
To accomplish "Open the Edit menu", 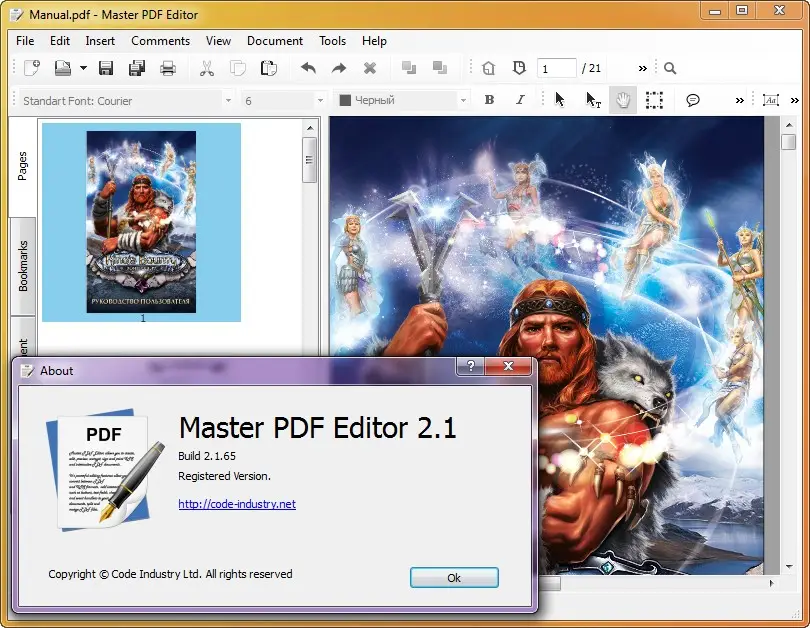I will [60, 41].
